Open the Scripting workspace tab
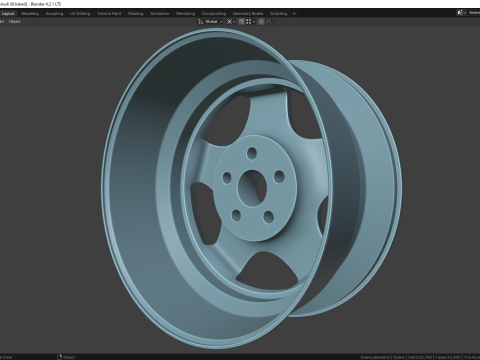The height and width of the screenshot is (360, 480). point(279,14)
